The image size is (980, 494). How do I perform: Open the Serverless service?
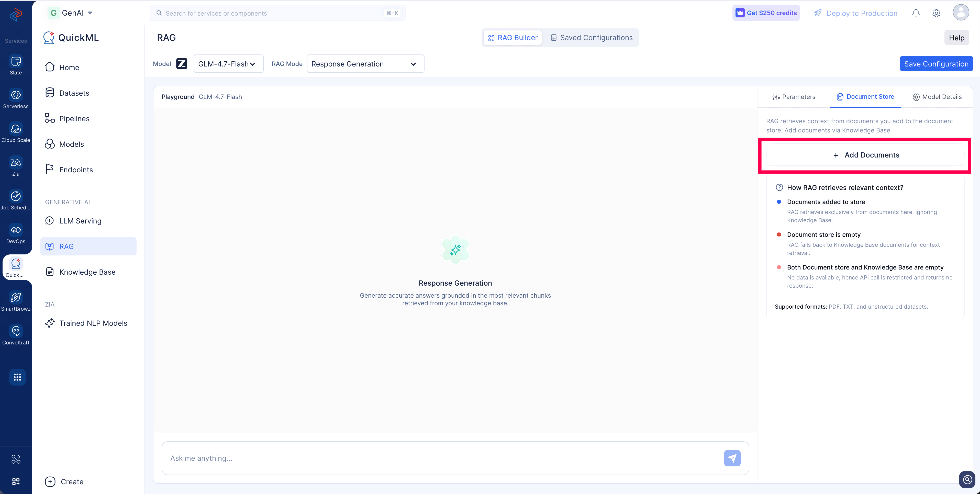[16, 99]
